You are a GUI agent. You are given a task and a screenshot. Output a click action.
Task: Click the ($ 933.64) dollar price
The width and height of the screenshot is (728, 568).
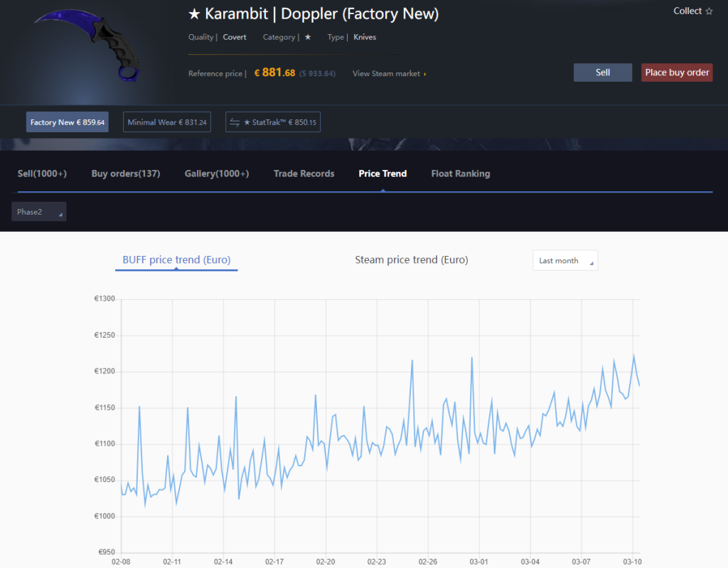[x=318, y=73]
